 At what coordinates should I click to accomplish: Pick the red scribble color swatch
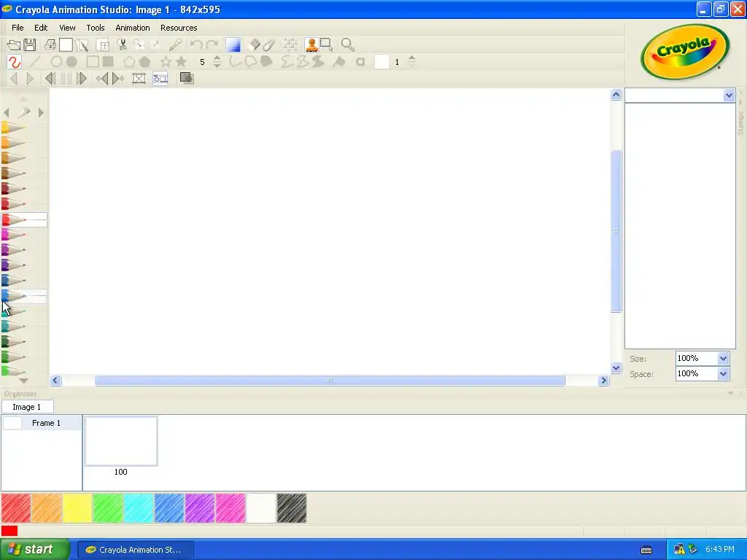(16, 508)
